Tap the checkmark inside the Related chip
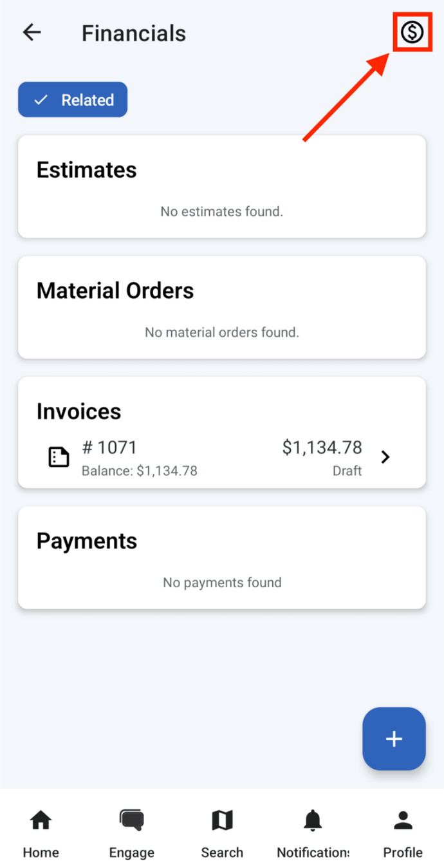Image resolution: width=444 pixels, height=868 pixels. [x=41, y=99]
